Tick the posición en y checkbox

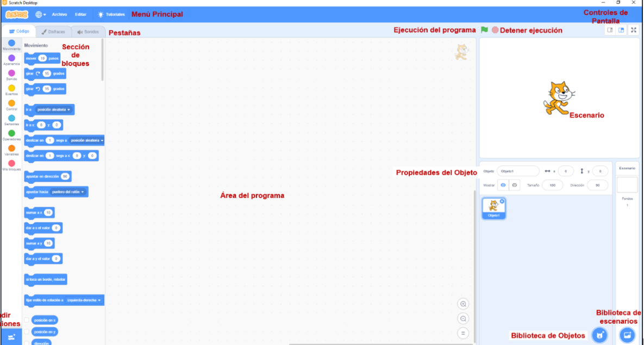point(27,331)
